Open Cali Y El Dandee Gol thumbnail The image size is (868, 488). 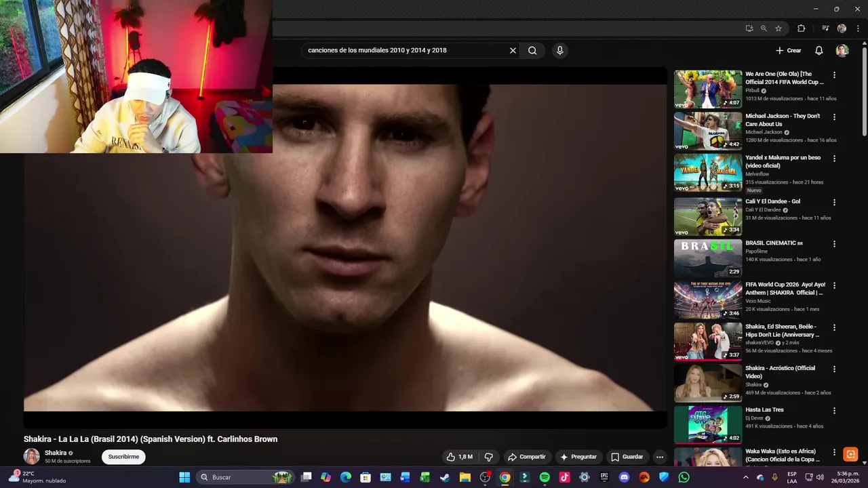[x=708, y=217]
